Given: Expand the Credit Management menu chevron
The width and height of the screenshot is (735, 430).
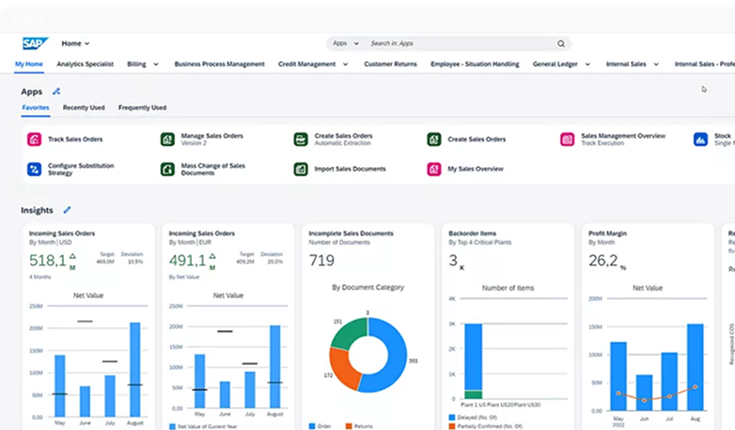Looking at the screenshot, I should 345,64.
